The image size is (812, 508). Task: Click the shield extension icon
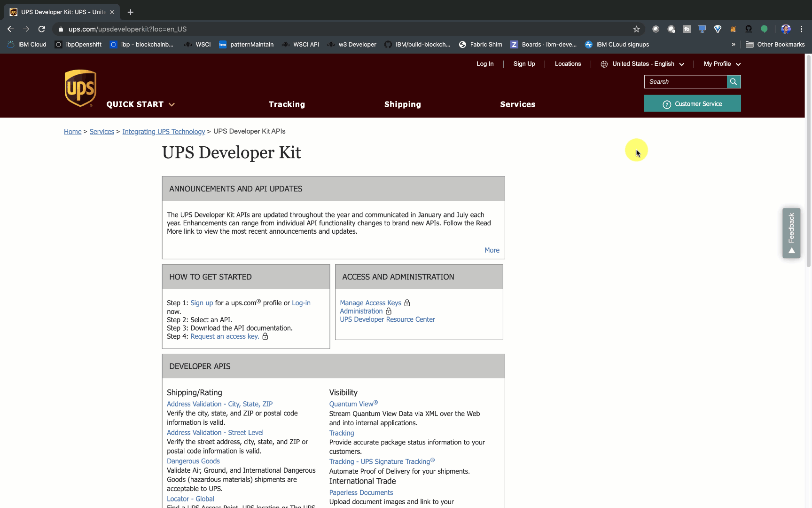(718, 29)
